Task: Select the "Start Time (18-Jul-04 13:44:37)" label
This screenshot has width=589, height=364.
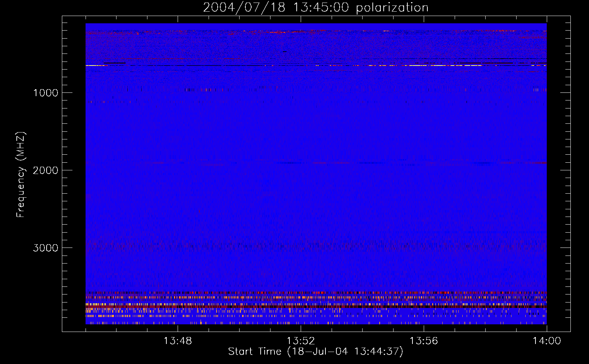Action: tap(316, 352)
